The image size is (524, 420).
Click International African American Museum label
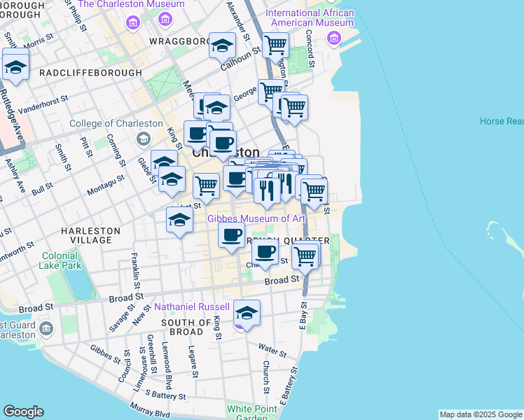pyautogui.click(x=310, y=17)
